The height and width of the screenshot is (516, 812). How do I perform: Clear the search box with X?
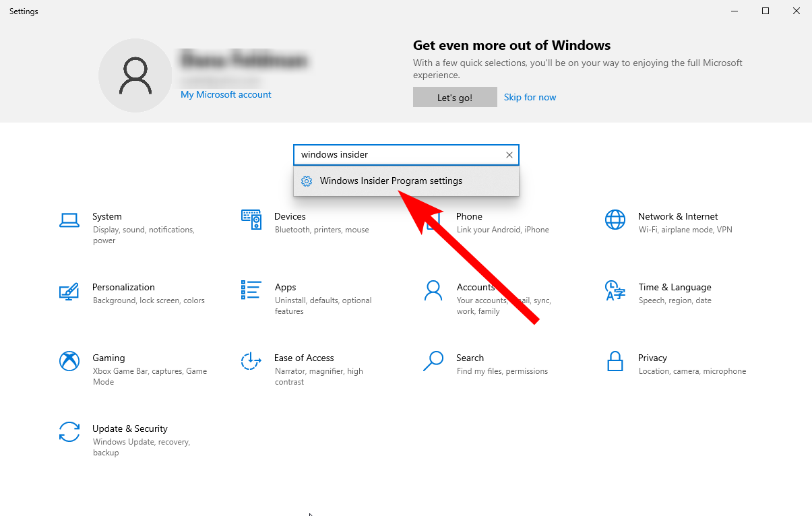509,155
